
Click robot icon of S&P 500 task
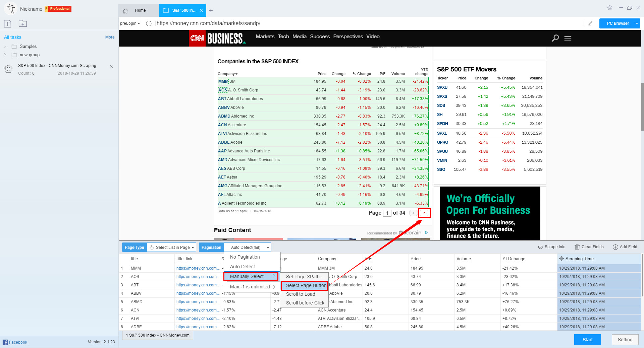click(x=8, y=69)
